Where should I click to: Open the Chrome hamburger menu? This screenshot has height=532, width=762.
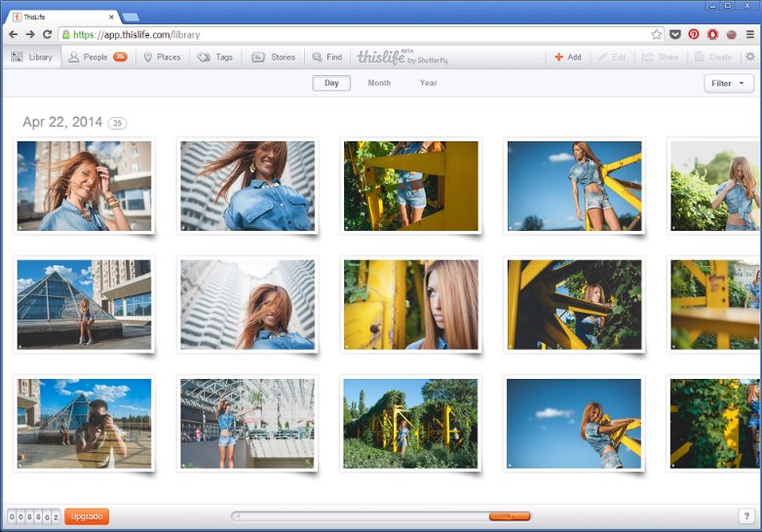point(750,34)
